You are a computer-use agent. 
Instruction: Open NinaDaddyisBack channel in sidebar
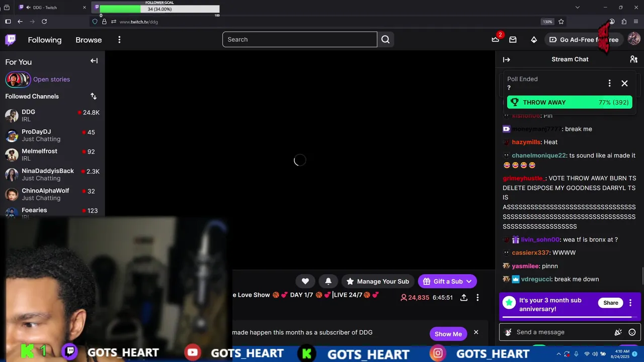coord(52,174)
